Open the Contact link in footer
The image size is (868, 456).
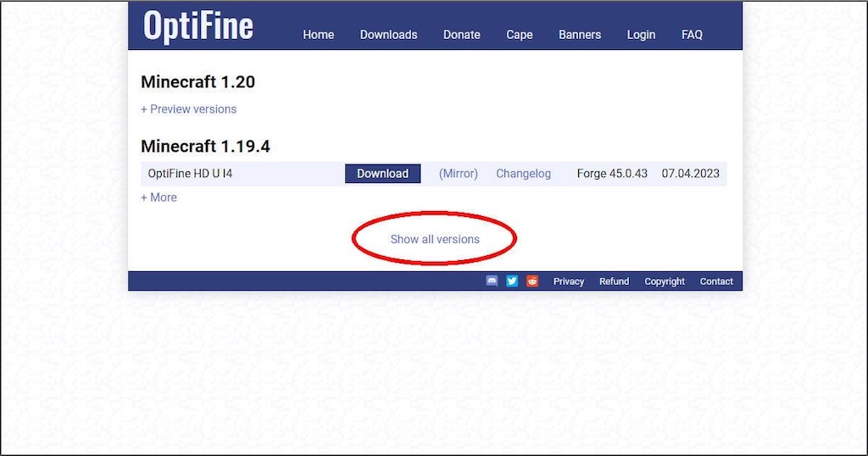click(x=716, y=281)
